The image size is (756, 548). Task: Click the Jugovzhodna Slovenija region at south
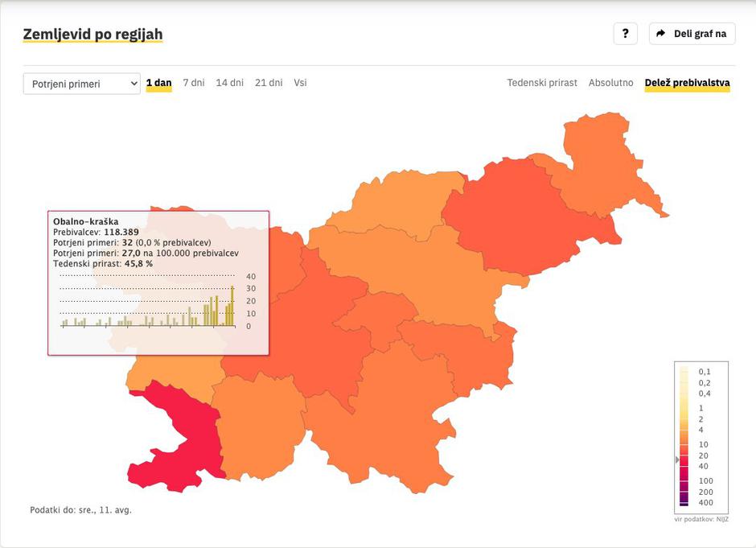386,425
